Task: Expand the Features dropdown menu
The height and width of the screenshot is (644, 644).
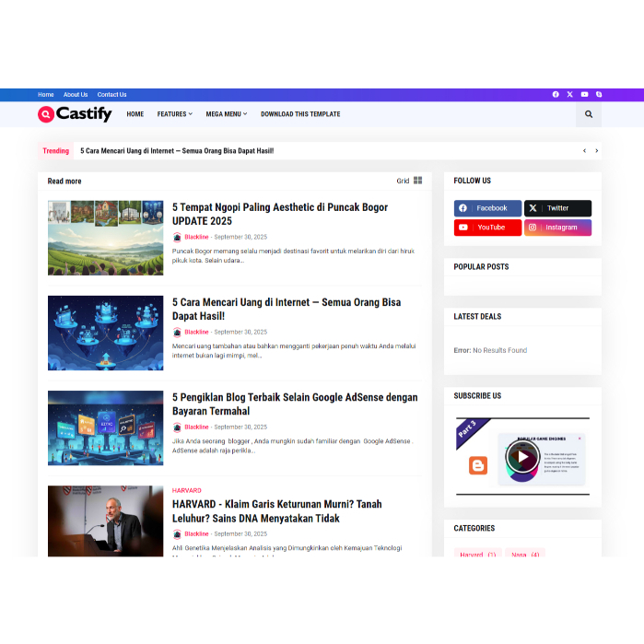Action: 174,114
